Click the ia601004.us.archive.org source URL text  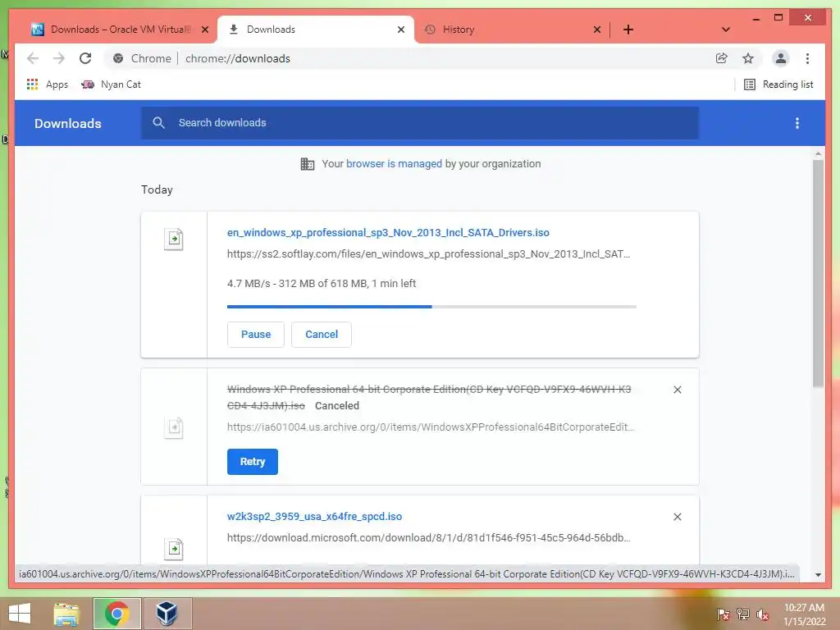431,427
